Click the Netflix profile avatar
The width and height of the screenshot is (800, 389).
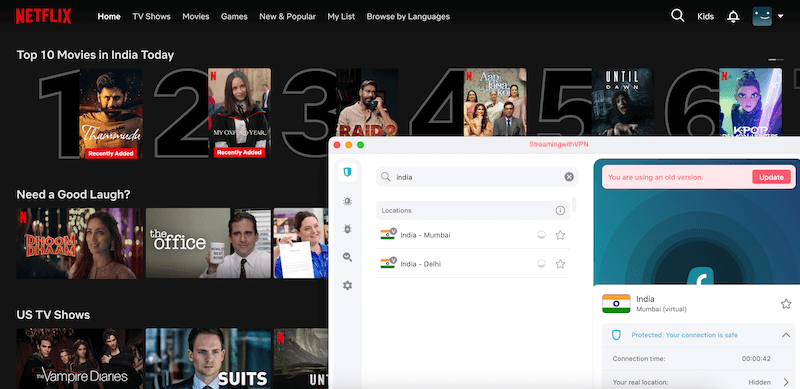click(x=762, y=16)
